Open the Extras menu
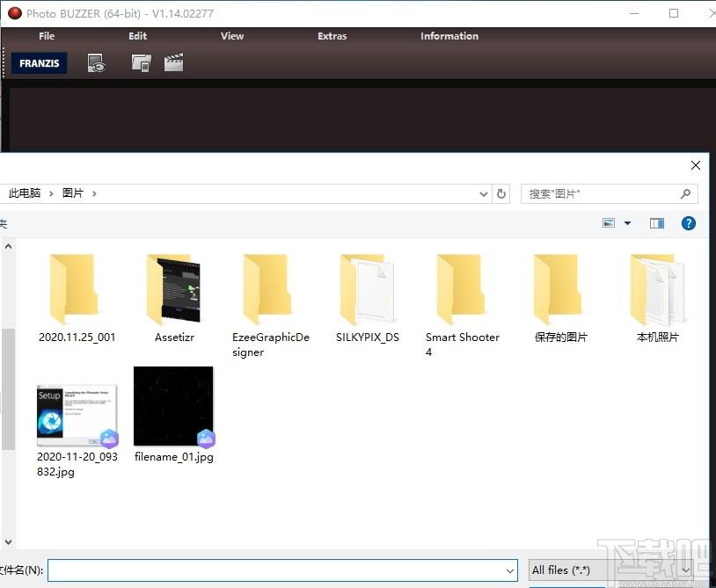 (x=332, y=36)
